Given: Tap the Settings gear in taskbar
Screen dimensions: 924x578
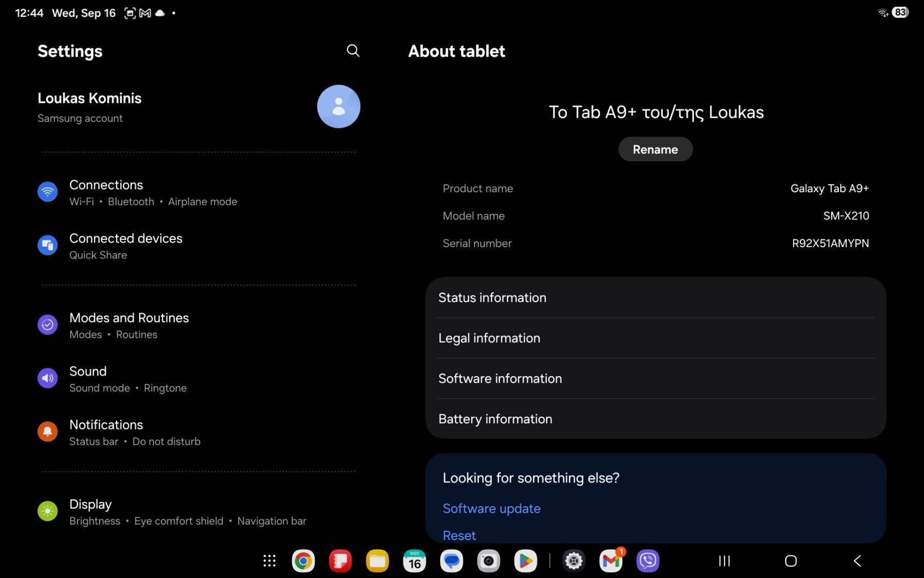Looking at the screenshot, I should tap(574, 561).
